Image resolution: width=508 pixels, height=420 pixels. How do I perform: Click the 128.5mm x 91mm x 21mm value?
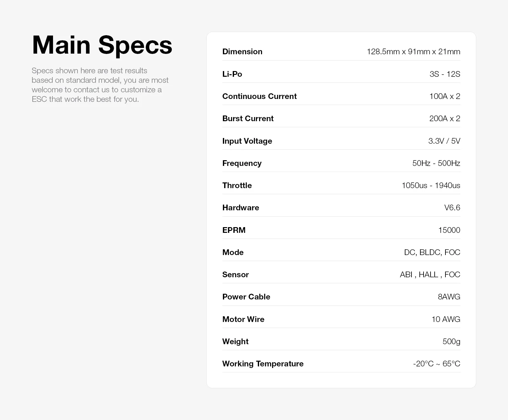[413, 52]
